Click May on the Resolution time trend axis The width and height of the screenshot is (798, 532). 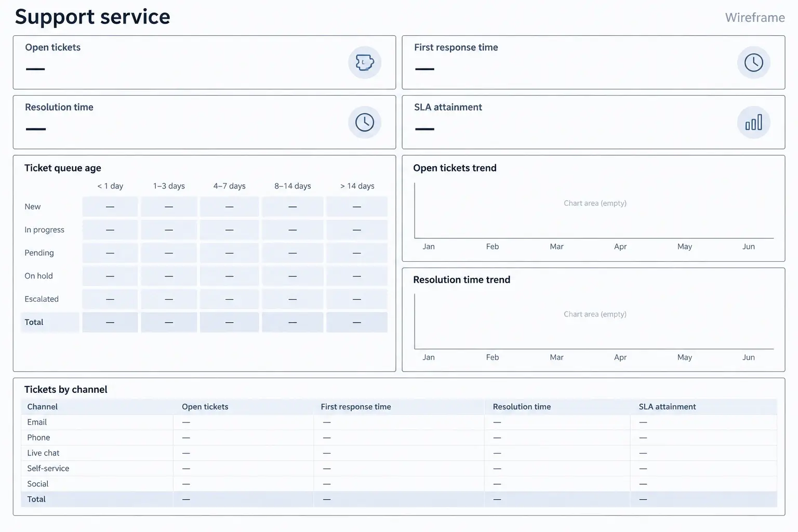685,357
